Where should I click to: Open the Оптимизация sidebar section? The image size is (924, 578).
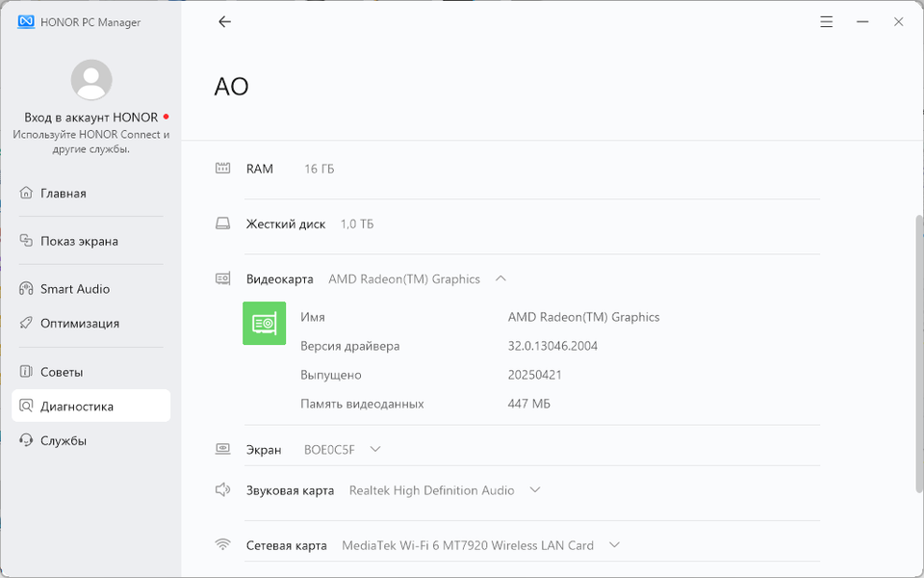[80, 324]
